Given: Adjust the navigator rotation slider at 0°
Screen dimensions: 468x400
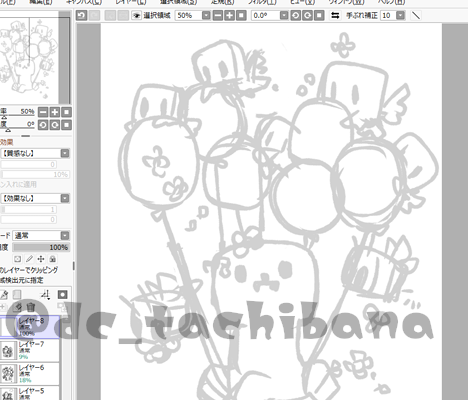Looking at the screenshot, I should [x=17, y=128].
